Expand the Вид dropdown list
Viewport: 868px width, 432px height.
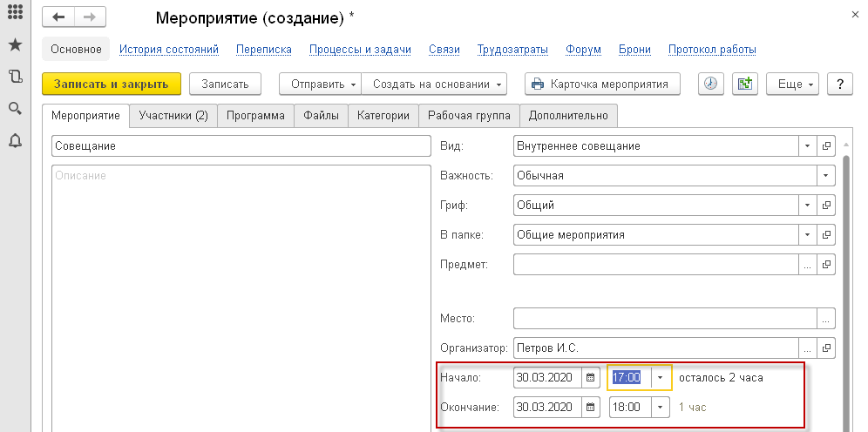point(808,146)
